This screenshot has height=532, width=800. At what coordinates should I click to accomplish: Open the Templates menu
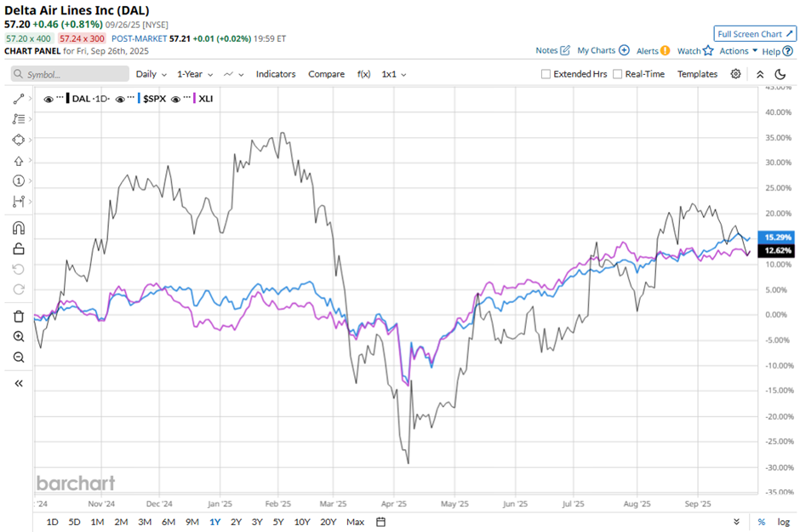697,74
